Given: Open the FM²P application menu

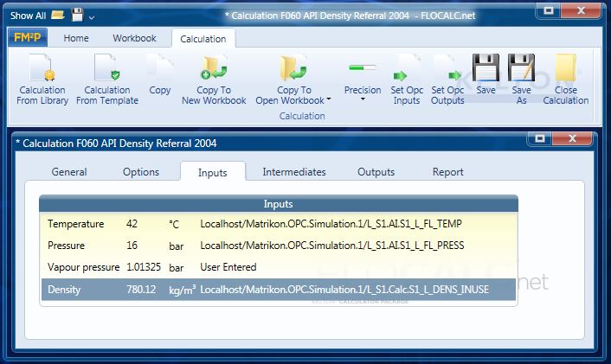Looking at the screenshot, I should coord(28,38).
